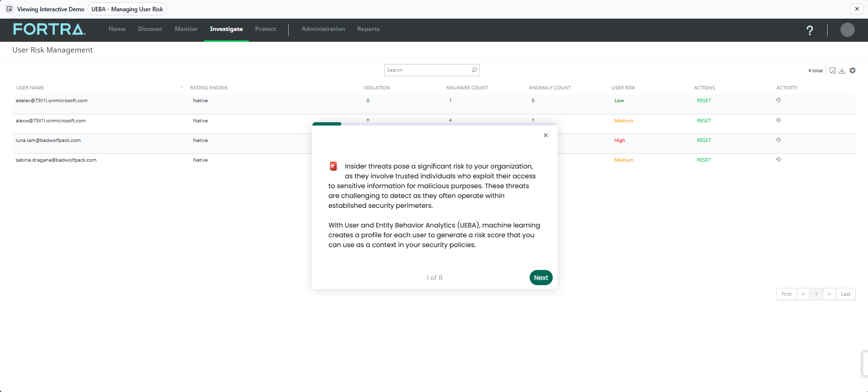Reset risk for luna.lam user

tap(704, 140)
